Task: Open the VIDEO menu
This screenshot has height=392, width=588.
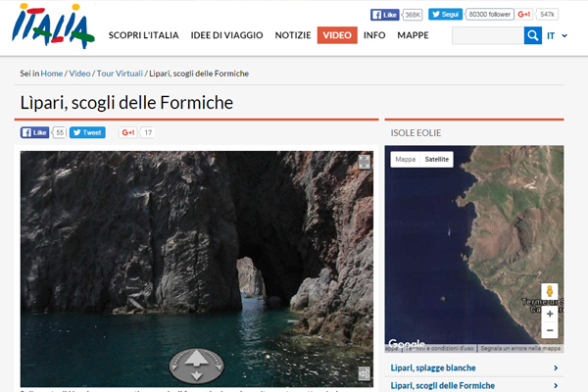Action: [x=337, y=35]
